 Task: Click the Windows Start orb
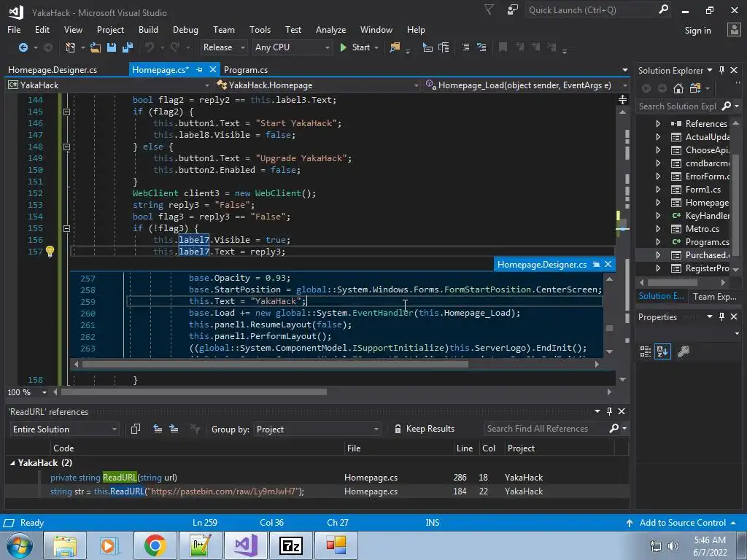point(20,545)
